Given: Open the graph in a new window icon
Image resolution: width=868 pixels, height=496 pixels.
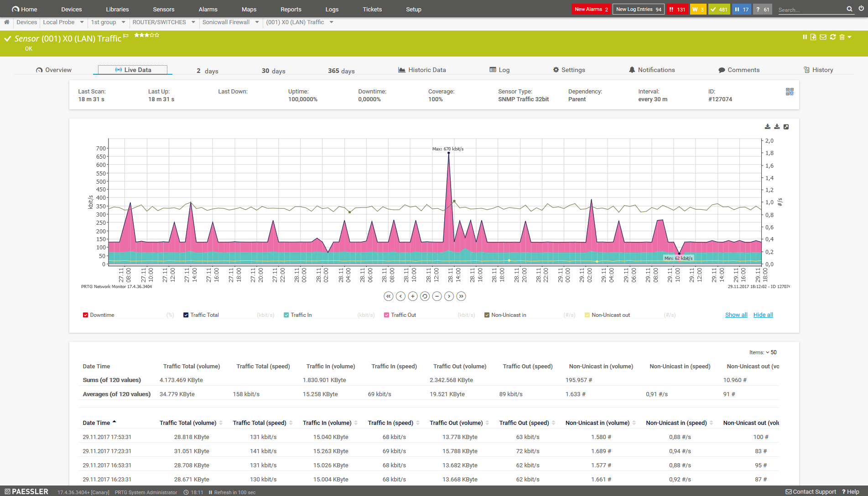Looking at the screenshot, I should [x=786, y=126].
